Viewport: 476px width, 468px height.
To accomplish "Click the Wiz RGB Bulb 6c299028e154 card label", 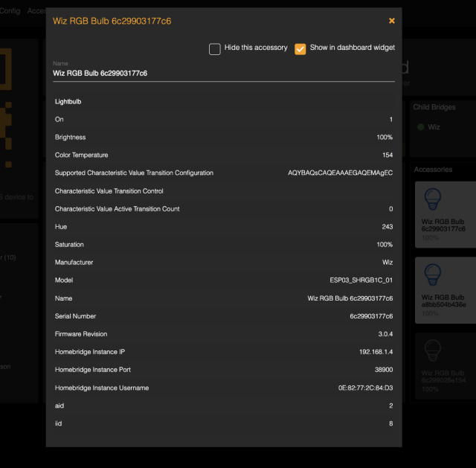I will pyautogui.click(x=443, y=376).
